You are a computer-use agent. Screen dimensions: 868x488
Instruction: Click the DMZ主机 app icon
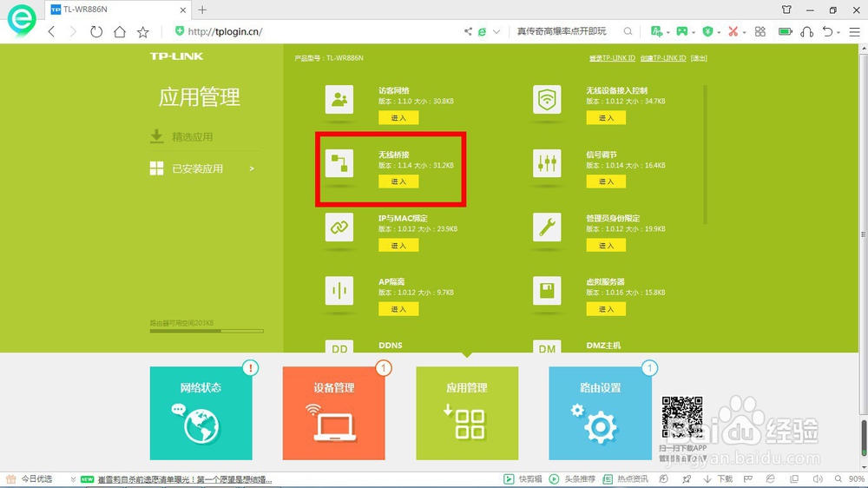pyautogui.click(x=547, y=346)
